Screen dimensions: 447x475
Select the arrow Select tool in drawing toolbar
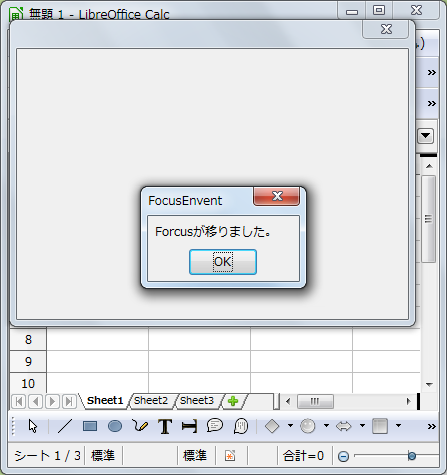tap(33, 426)
